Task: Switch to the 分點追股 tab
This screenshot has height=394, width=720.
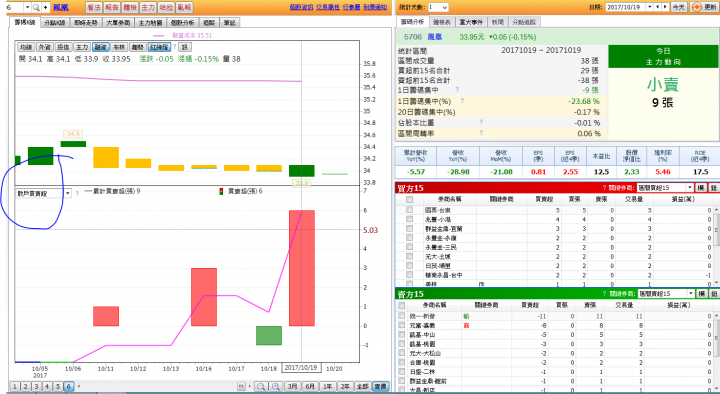Action: pyautogui.click(x=524, y=22)
